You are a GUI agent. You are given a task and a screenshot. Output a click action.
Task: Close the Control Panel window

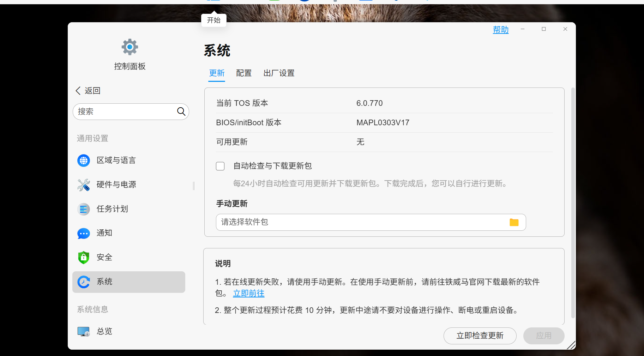[565, 29]
